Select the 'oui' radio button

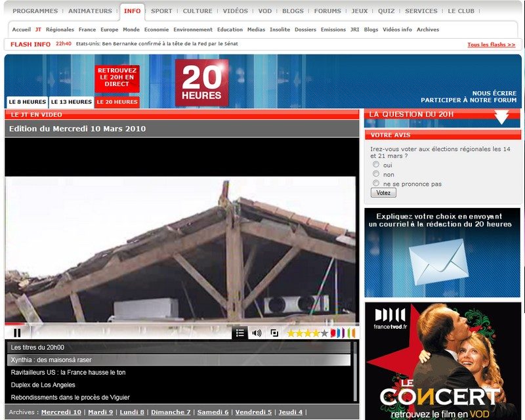376,165
